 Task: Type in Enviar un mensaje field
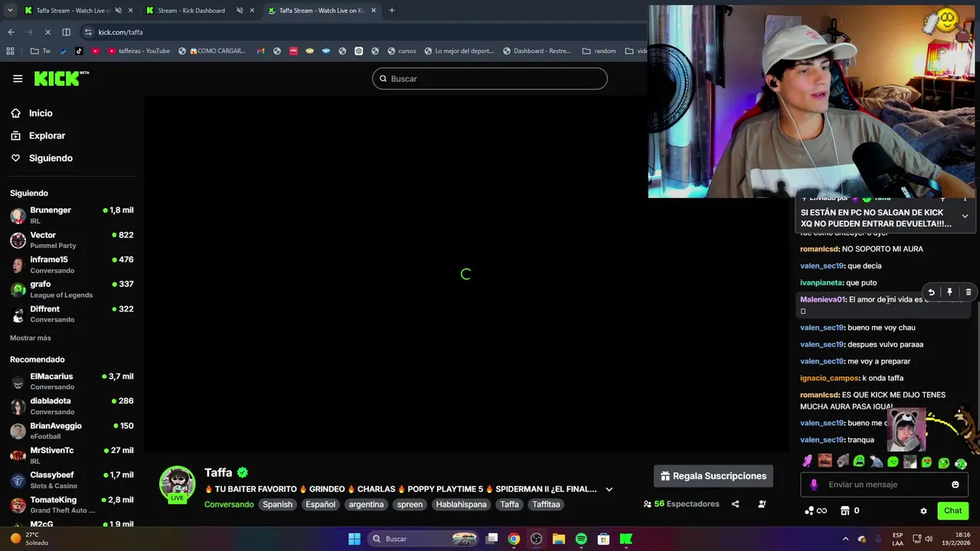tap(884, 484)
